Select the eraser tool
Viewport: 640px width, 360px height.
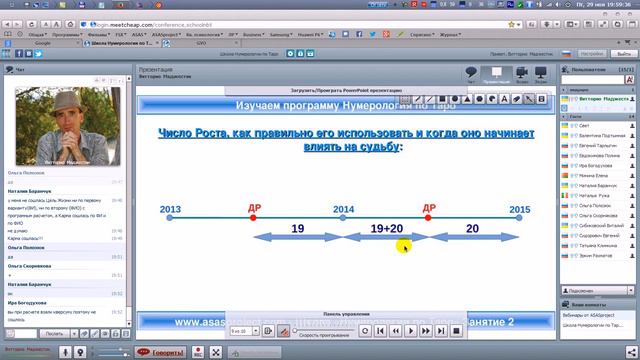pos(517,99)
